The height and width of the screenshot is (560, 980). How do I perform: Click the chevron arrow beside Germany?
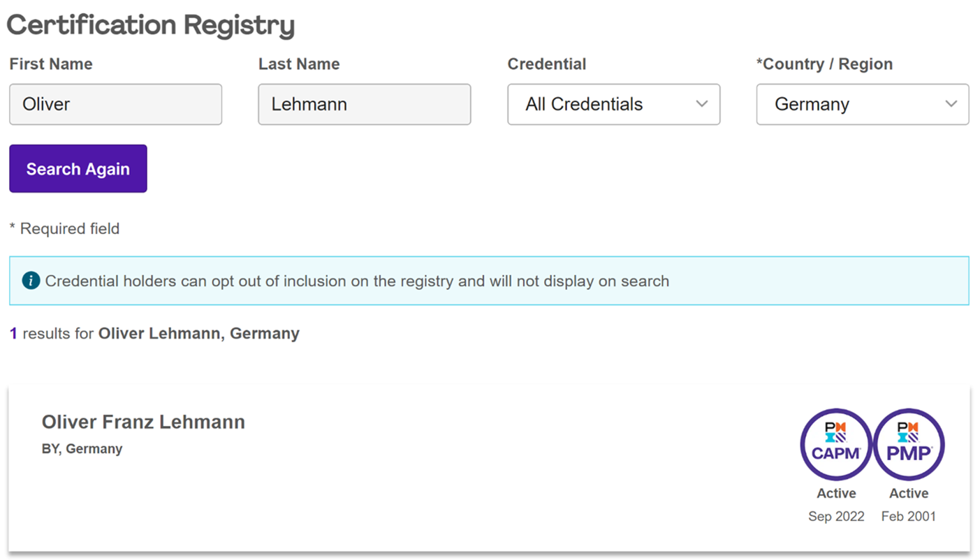(x=951, y=104)
